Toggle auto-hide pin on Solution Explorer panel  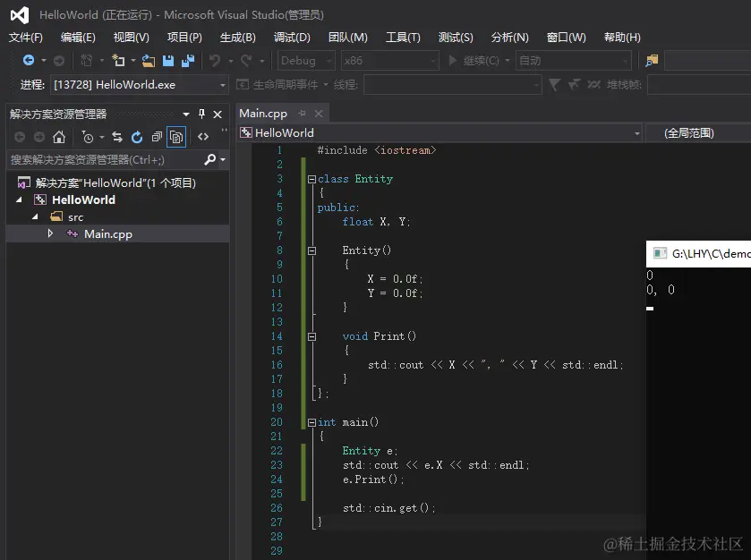click(x=201, y=114)
